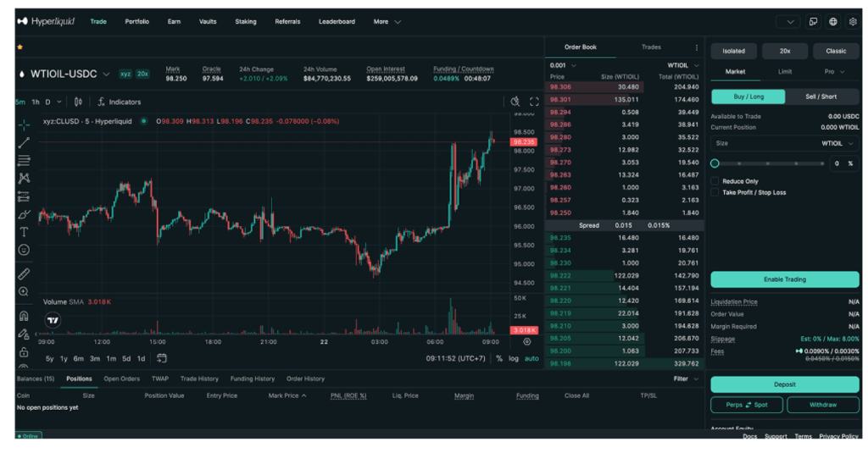Screen dimensions: 868x453
Task: Select the brush drawing tool
Action: click(x=24, y=214)
